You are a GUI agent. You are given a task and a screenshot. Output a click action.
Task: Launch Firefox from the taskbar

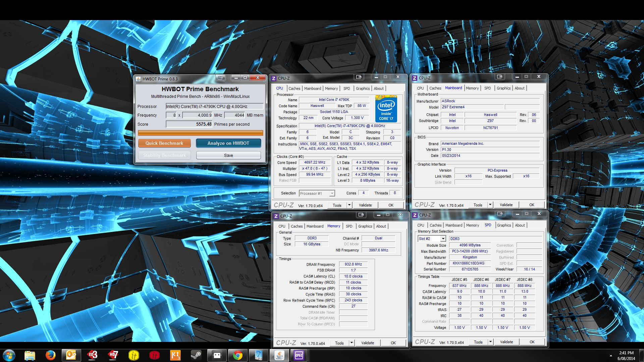pyautogui.click(x=51, y=355)
